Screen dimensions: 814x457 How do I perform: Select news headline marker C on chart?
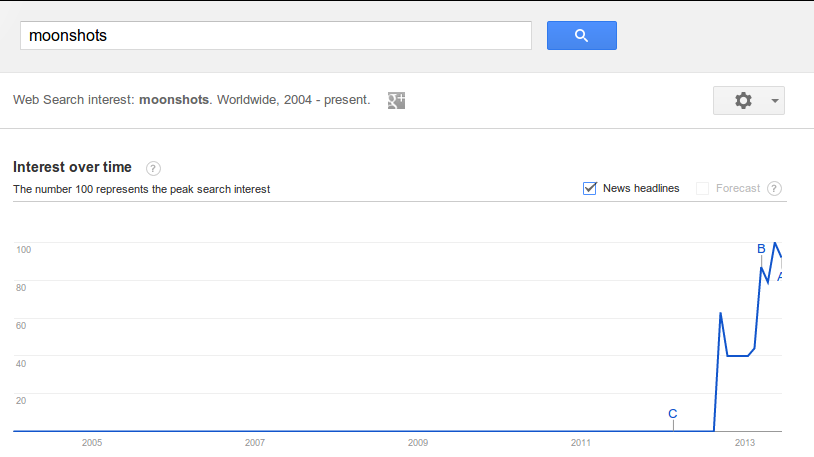672,413
